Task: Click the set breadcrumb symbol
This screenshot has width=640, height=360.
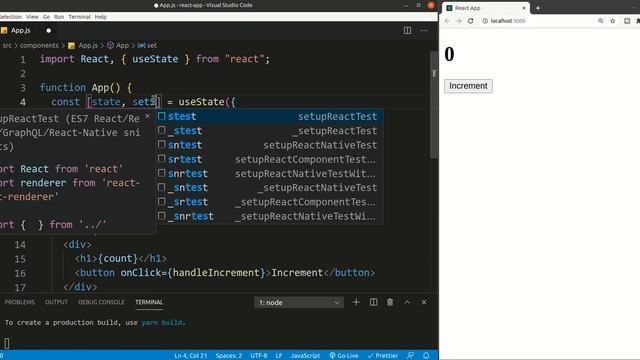Action: 151,45
